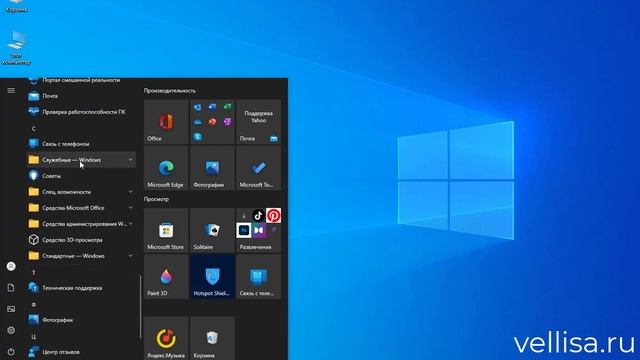Jump to letter С in app list
This screenshot has width=640, height=360.
tap(33, 129)
